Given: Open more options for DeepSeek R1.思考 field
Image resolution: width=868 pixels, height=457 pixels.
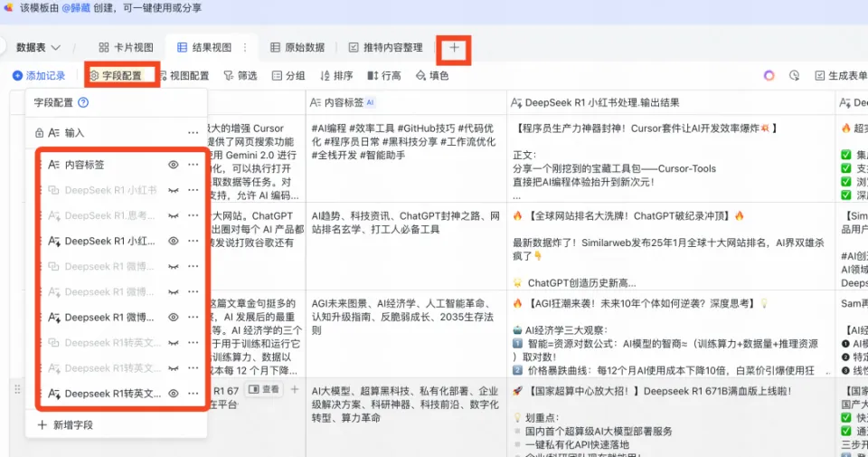Looking at the screenshot, I should [193, 215].
